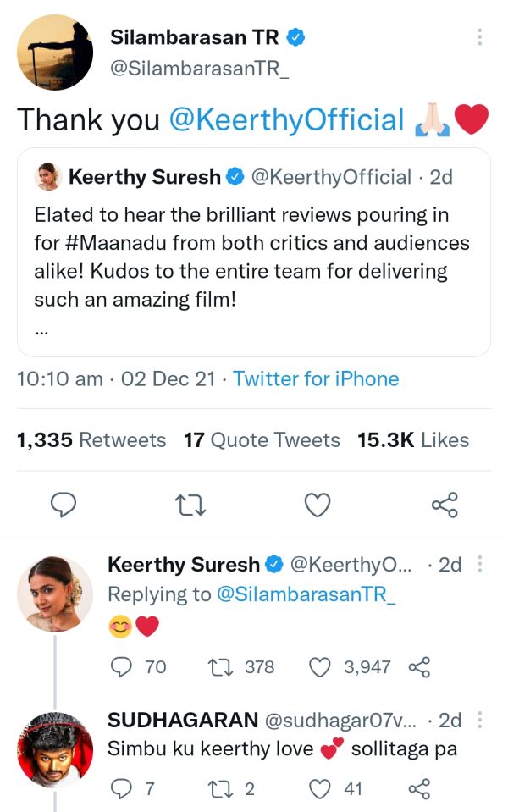The image size is (508, 812).
Task: View the 1,335 Retweets list
Action: (x=91, y=440)
